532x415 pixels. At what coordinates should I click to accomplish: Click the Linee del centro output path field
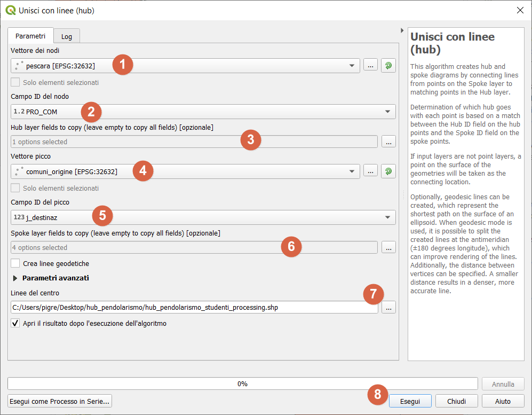(194, 308)
